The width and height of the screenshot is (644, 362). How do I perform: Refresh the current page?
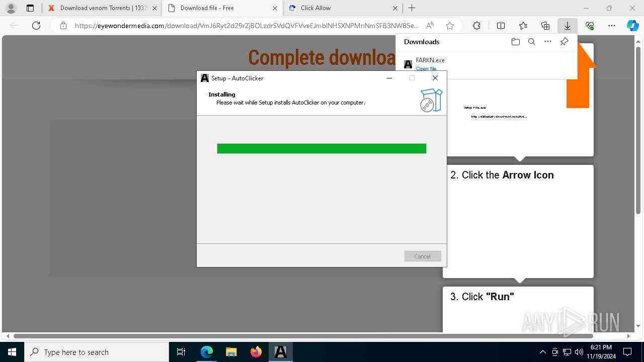point(36,26)
